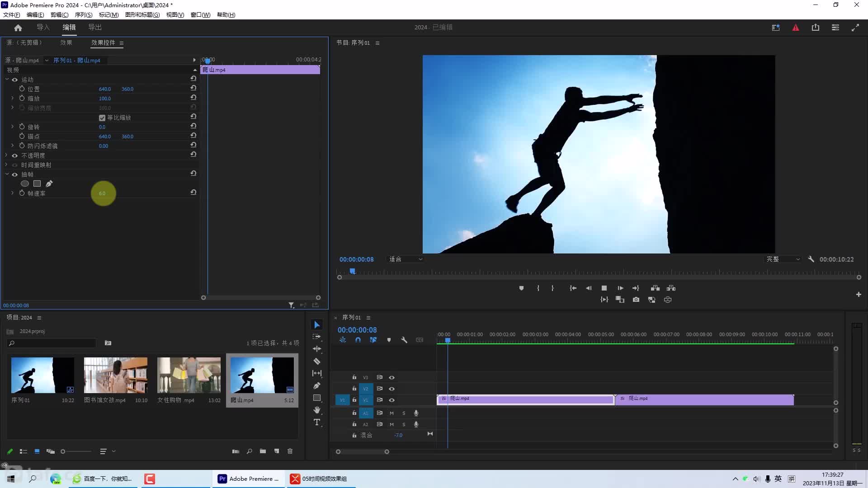Click Mark Out button
Image resolution: width=868 pixels, height=488 pixels.
click(x=552, y=288)
